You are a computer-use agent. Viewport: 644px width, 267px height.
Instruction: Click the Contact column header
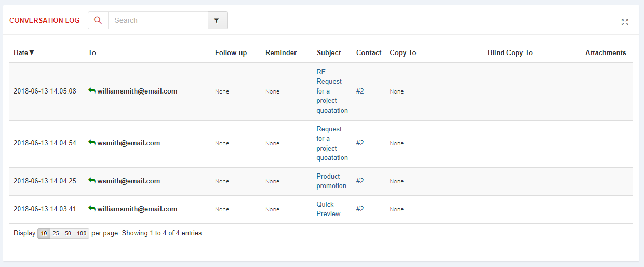(x=369, y=52)
